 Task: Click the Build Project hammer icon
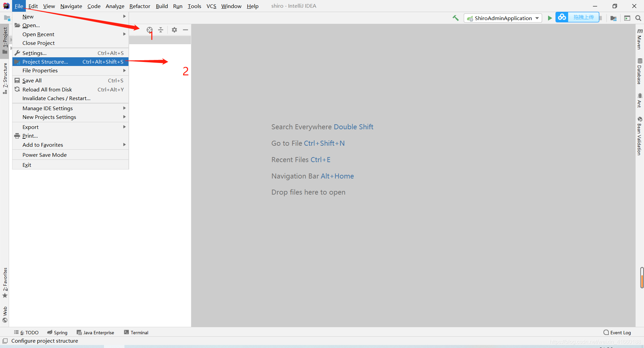pyautogui.click(x=455, y=18)
